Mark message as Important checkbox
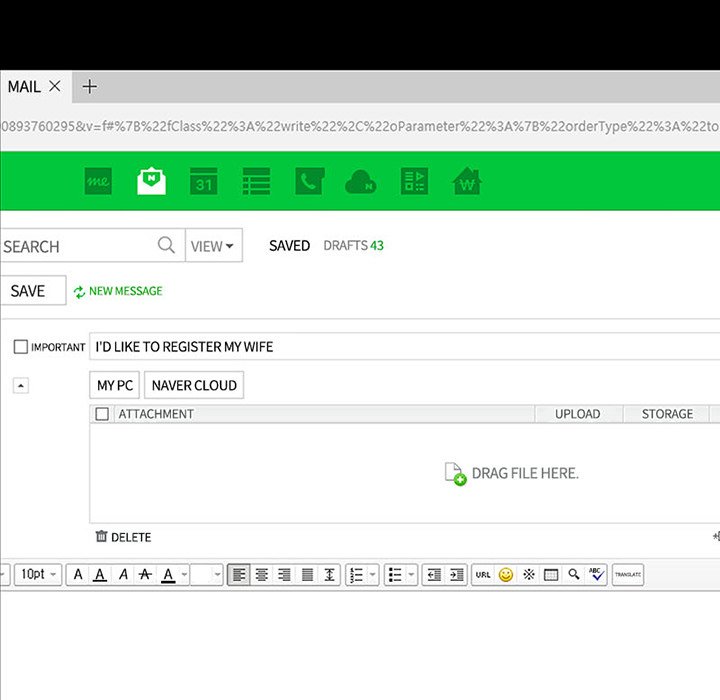Viewport: 720px width, 700px height. tap(20, 347)
